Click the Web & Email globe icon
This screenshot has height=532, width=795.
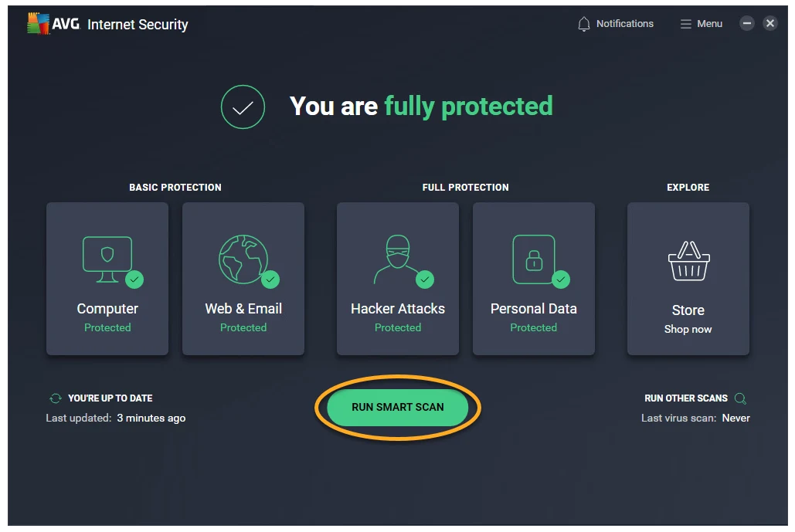(243, 259)
